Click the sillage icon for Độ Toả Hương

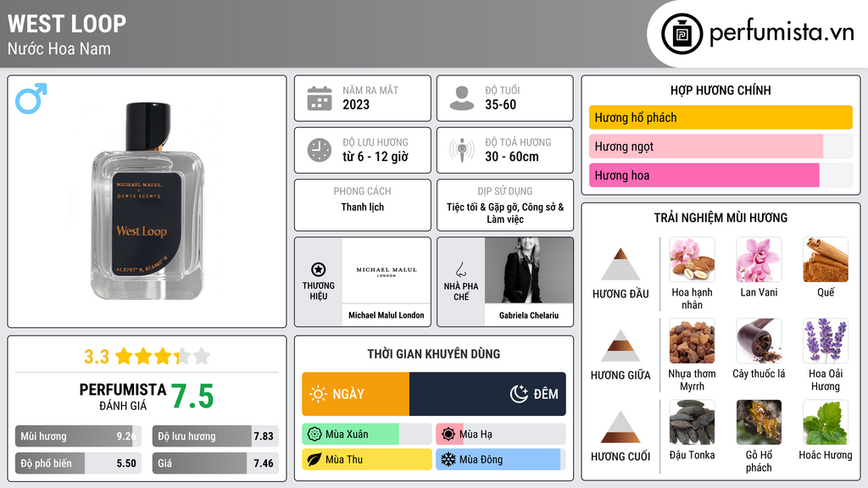pos(462,150)
